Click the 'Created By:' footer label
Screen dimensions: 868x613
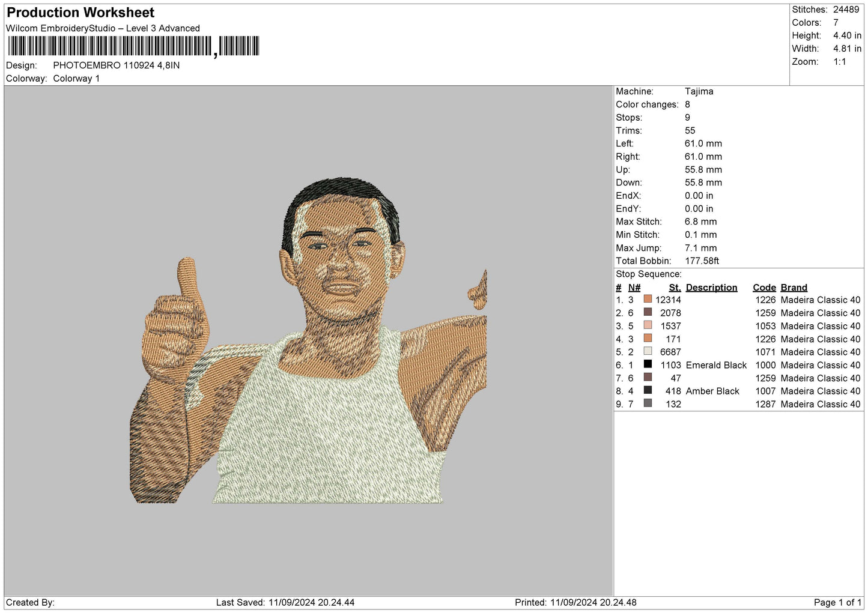(30, 603)
